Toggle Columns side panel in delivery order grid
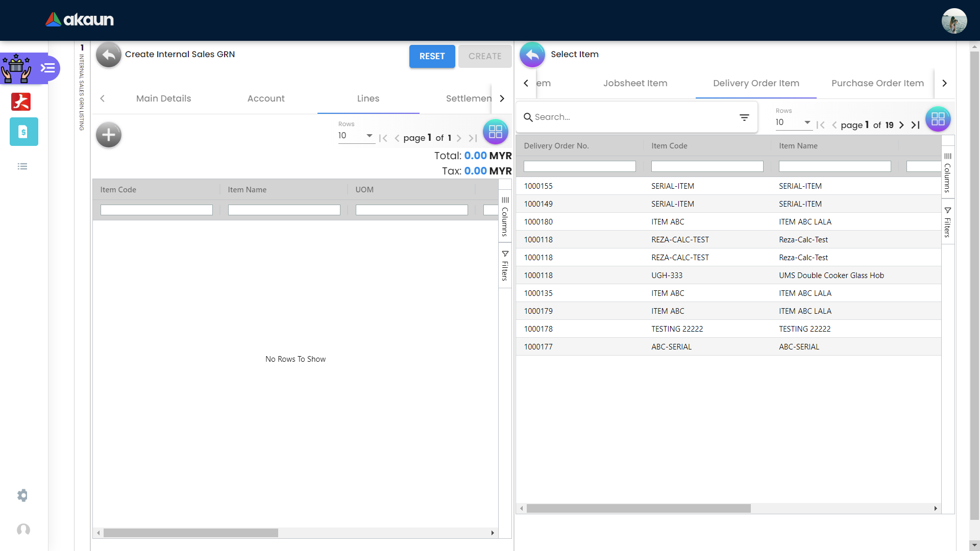The width and height of the screenshot is (980, 551). pyautogui.click(x=947, y=172)
